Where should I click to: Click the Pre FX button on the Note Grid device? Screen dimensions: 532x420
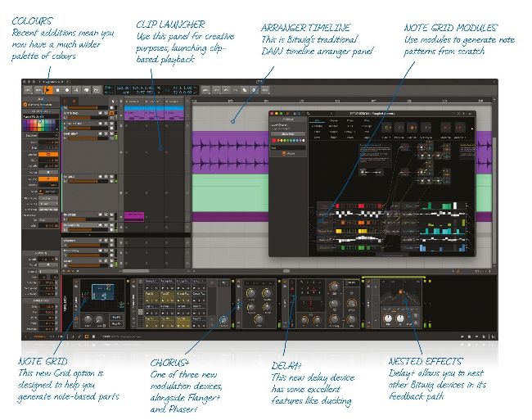tap(116, 317)
